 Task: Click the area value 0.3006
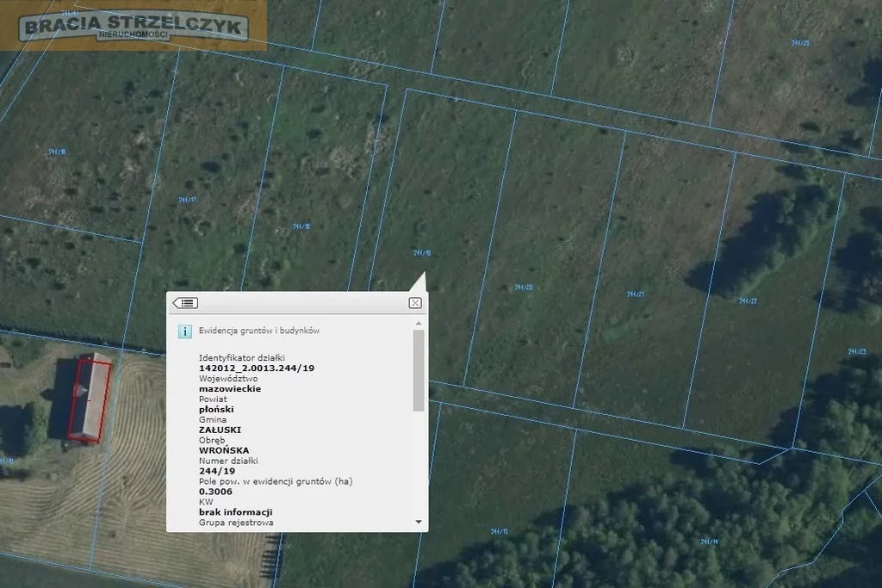[x=215, y=492]
